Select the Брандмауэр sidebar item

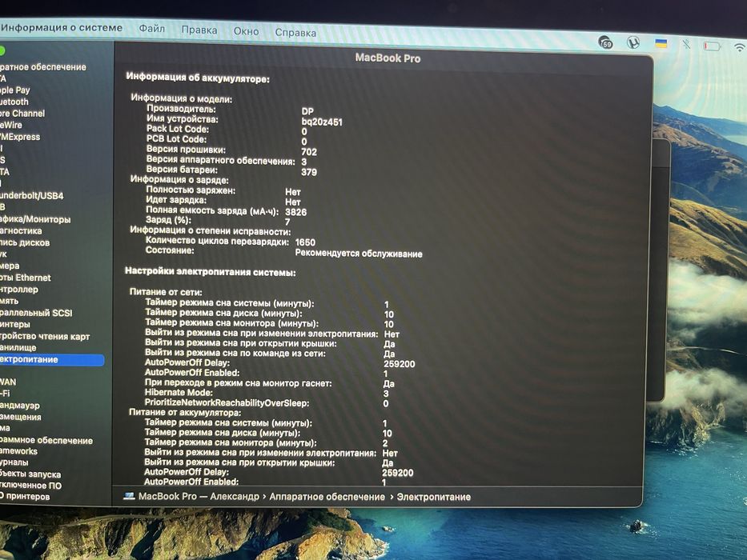[x=20, y=406]
